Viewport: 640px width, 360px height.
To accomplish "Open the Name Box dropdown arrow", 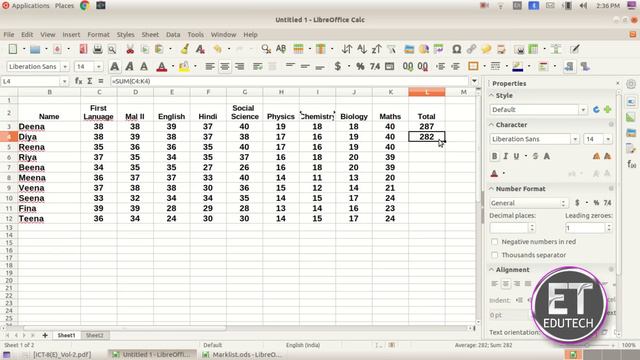I will (x=64, y=82).
